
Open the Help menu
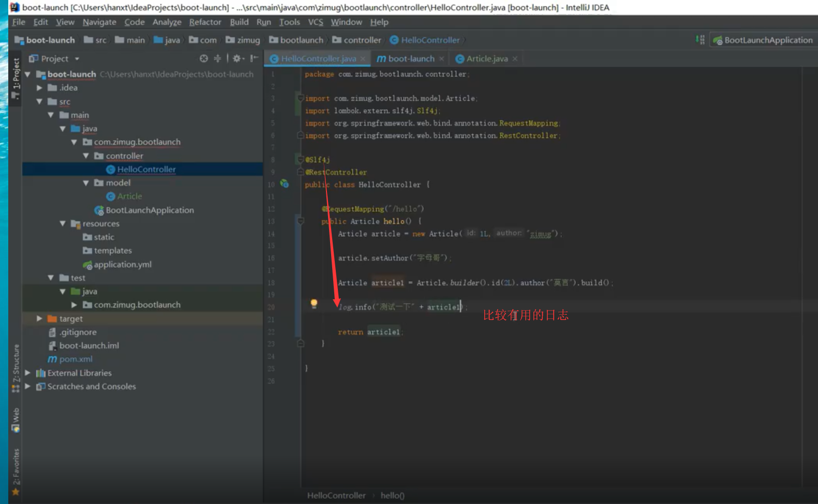click(379, 22)
